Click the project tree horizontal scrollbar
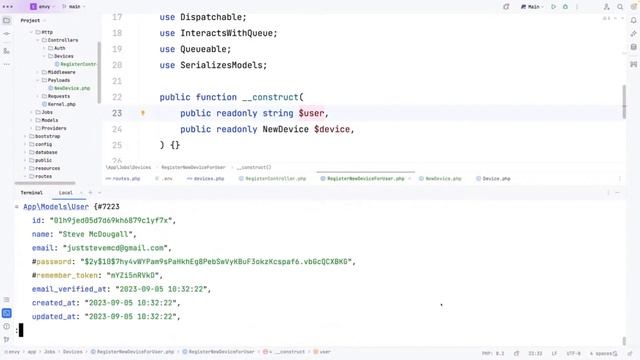Viewport: 640px width, 360px height. point(45,183)
